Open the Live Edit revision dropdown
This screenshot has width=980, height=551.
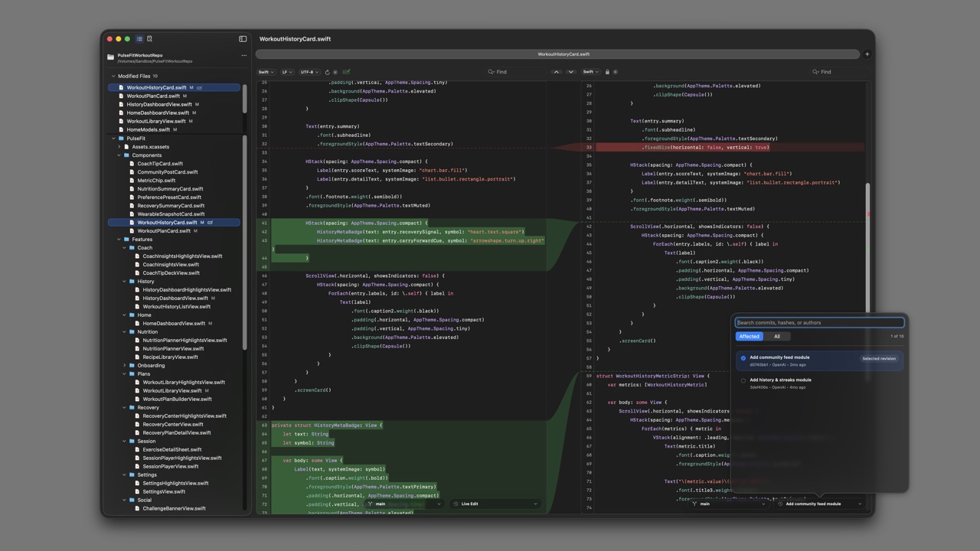(x=495, y=504)
